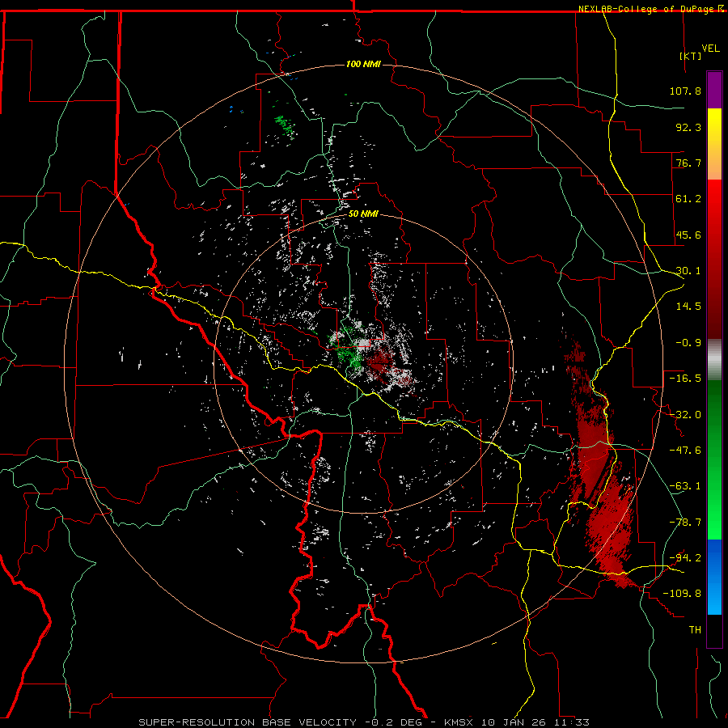Pick the yellow-orange segment of the velocity scale
Screen dimensions: 728x728
coord(714,144)
